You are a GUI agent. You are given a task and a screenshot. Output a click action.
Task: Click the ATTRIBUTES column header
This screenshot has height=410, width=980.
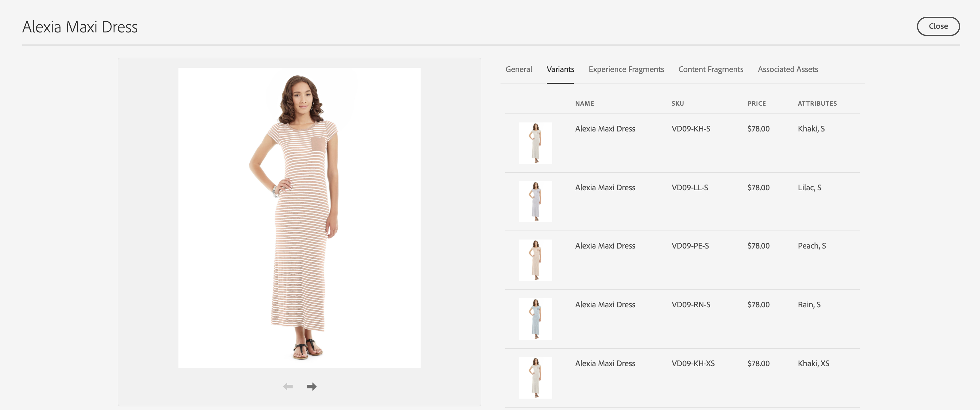click(x=817, y=103)
